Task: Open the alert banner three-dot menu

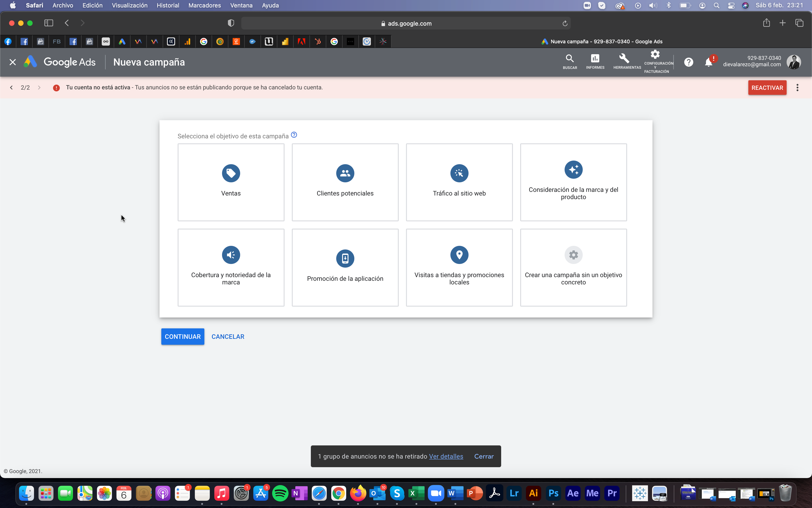Action: pyautogui.click(x=797, y=87)
